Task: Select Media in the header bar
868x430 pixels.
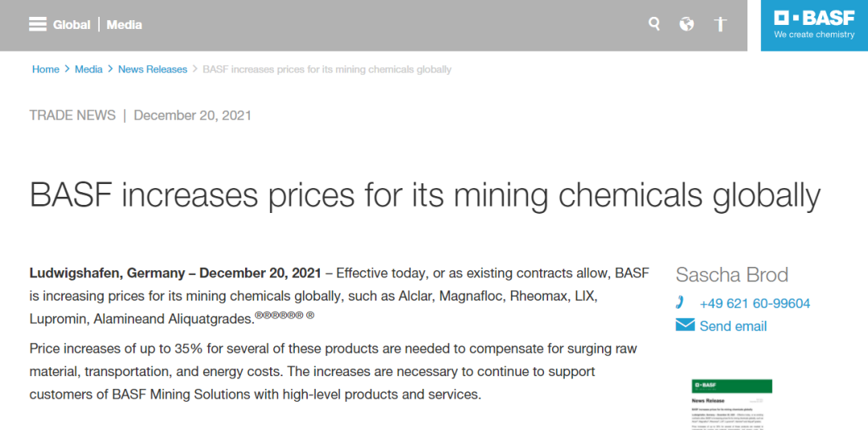Action: pos(125,25)
